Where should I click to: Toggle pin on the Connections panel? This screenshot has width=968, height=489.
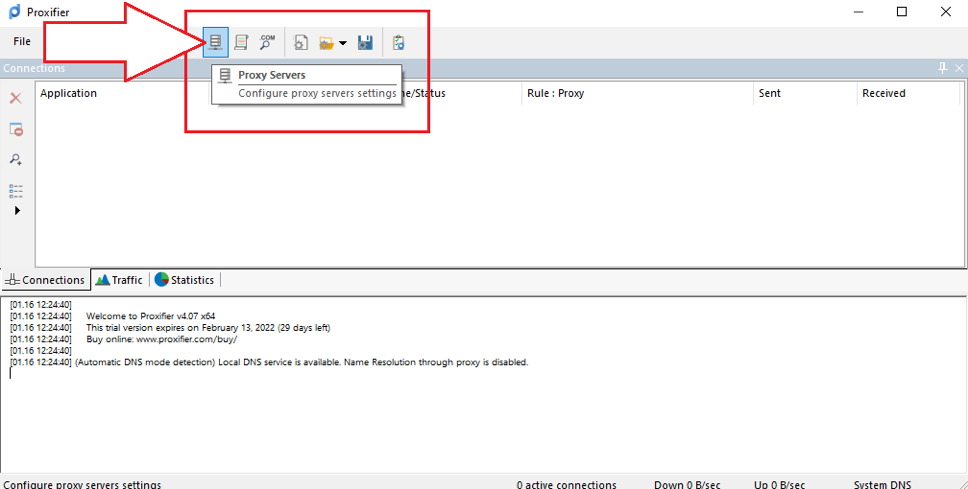[x=943, y=68]
